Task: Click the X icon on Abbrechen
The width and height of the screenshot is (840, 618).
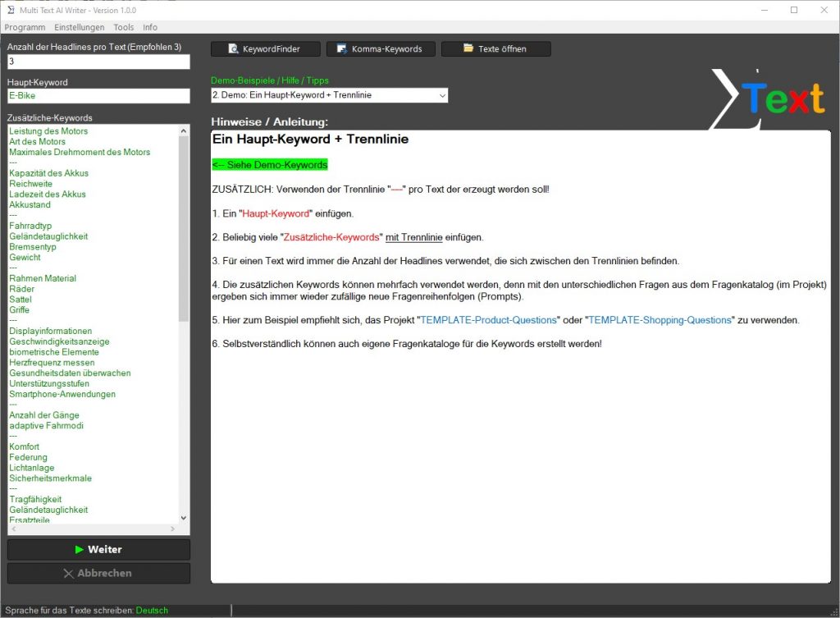Action: point(68,574)
